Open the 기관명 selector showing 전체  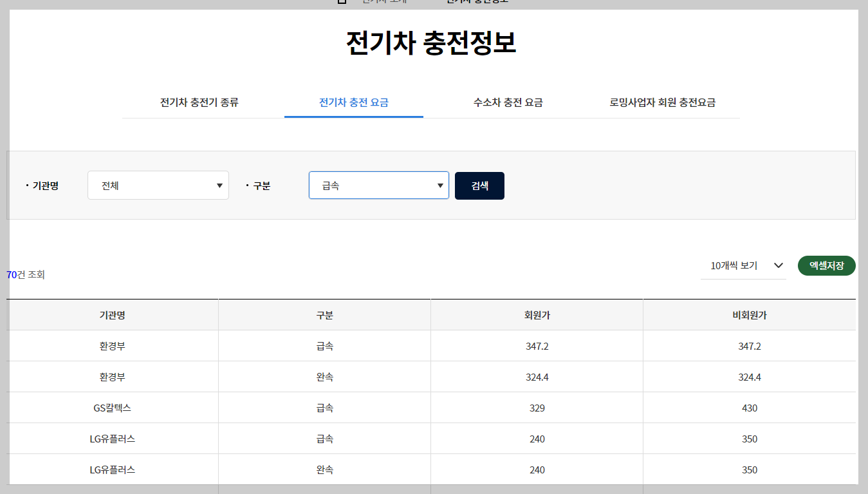coord(158,185)
